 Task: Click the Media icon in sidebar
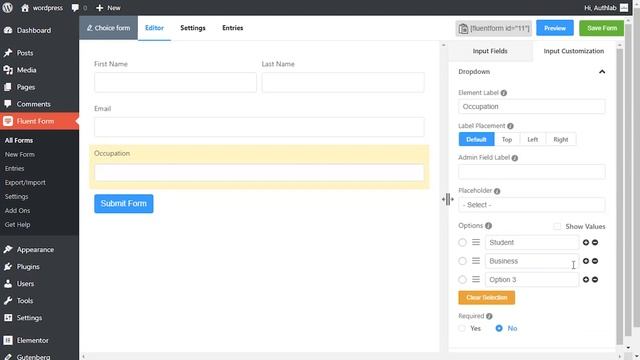click(x=8, y=70)
